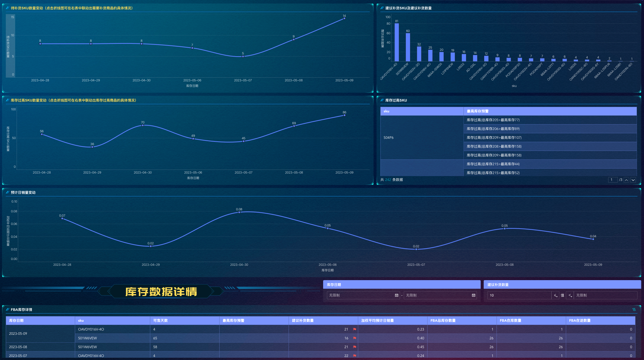
Task: Click the 库存日期 start date field
Action: (360, 295)
